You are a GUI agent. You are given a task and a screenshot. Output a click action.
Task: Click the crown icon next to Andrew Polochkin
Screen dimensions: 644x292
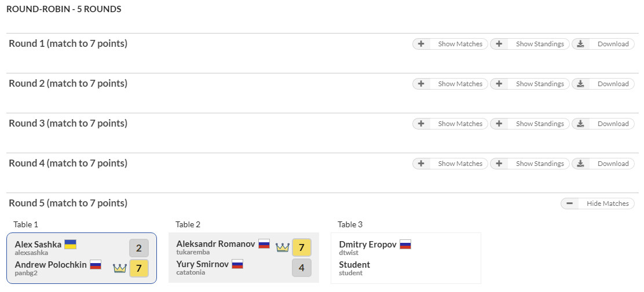[x=119, y=268]
